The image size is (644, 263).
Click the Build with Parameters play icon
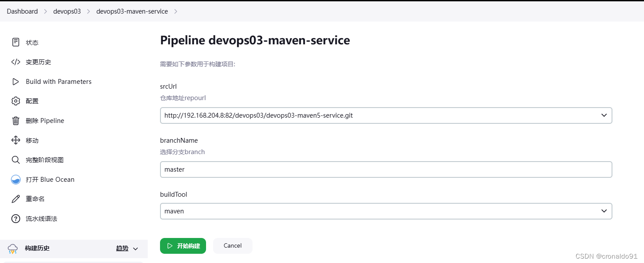pyautogui.click(x=16, y=82)
